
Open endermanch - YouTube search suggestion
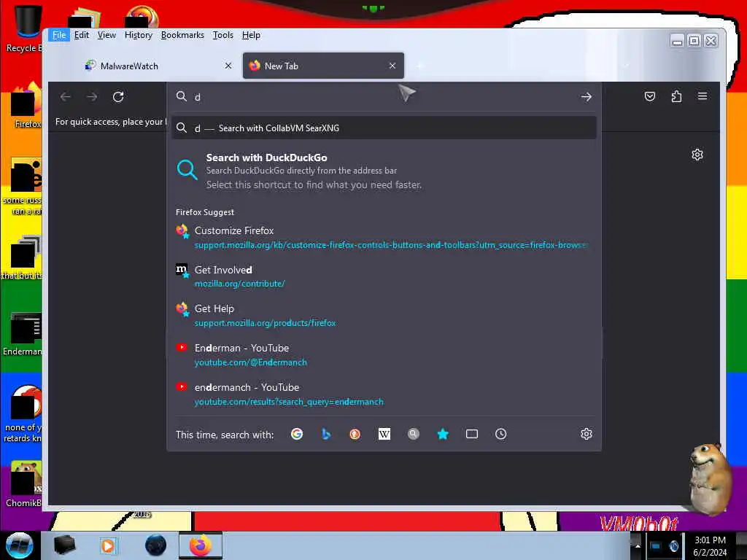(x=384, y=394)
